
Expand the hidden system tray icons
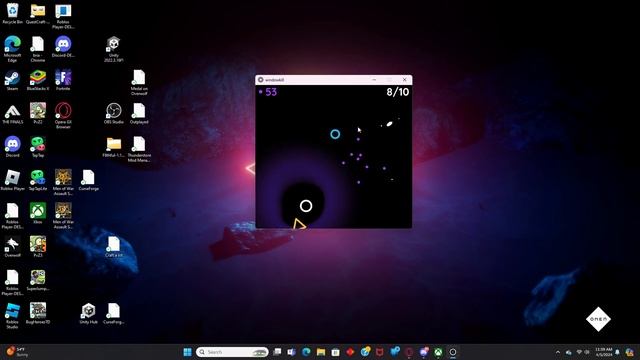558,352
